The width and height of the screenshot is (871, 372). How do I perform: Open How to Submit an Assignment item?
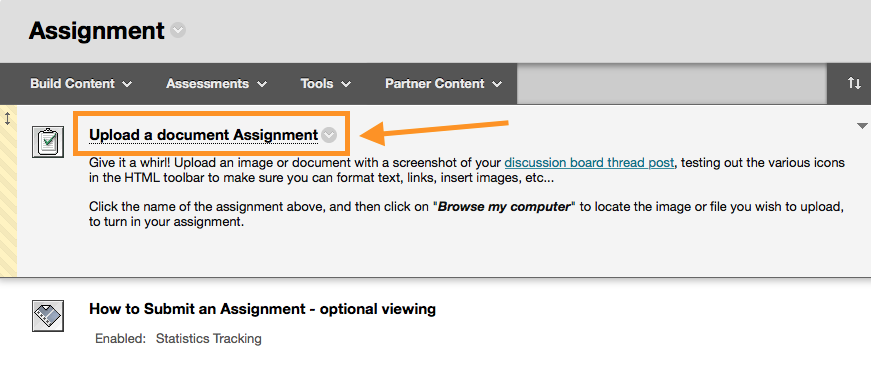[x=262, y=309]
